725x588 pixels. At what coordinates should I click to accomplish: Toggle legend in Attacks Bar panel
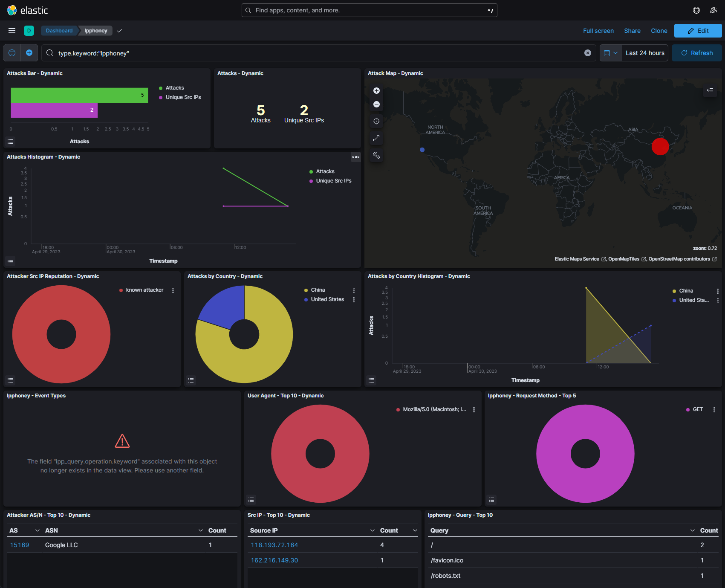(11, 142)
